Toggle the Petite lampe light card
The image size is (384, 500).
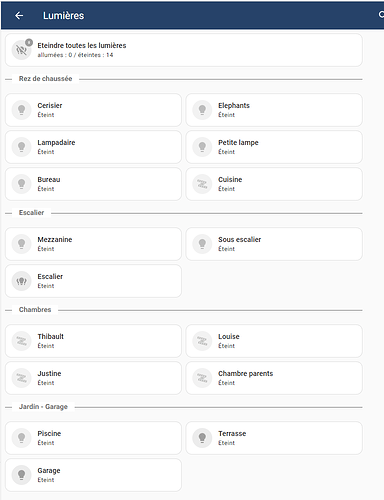(274, 147)
